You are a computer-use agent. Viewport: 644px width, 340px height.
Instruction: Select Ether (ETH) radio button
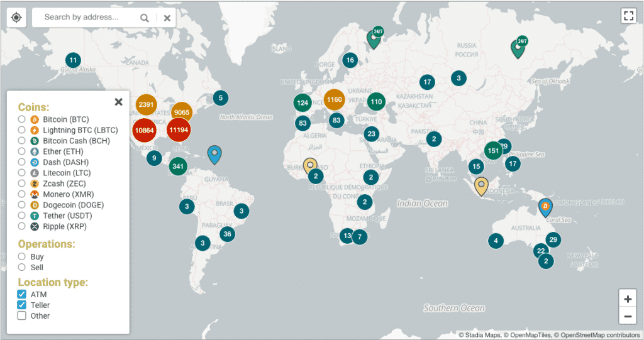point(22,151)
